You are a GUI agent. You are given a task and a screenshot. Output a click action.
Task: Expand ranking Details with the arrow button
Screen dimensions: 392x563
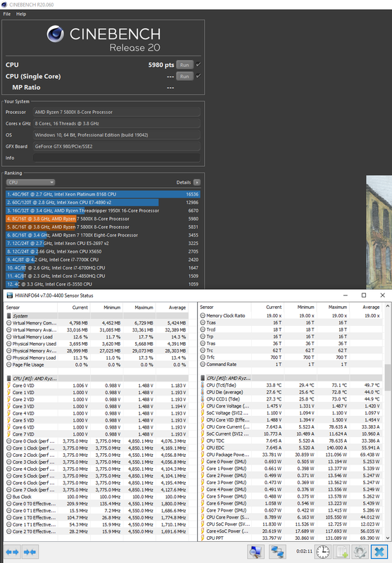coord(197,182)
